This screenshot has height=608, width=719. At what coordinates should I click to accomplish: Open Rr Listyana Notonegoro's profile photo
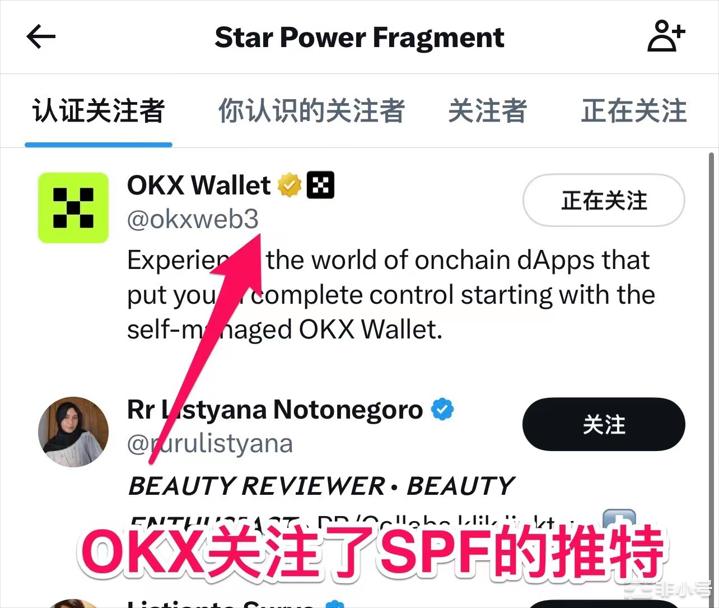(73, 432)
